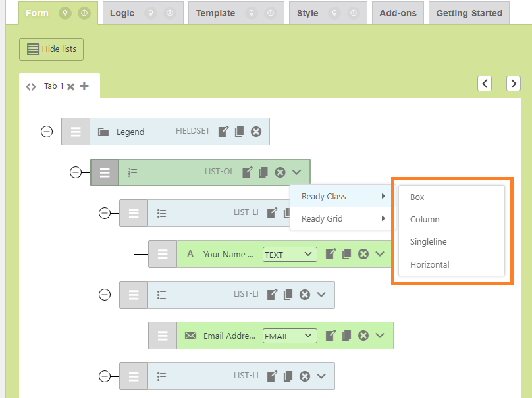Close Tab 1 with the x icon
Viewport: 532px width, 398px height.
tap(71, 87)
